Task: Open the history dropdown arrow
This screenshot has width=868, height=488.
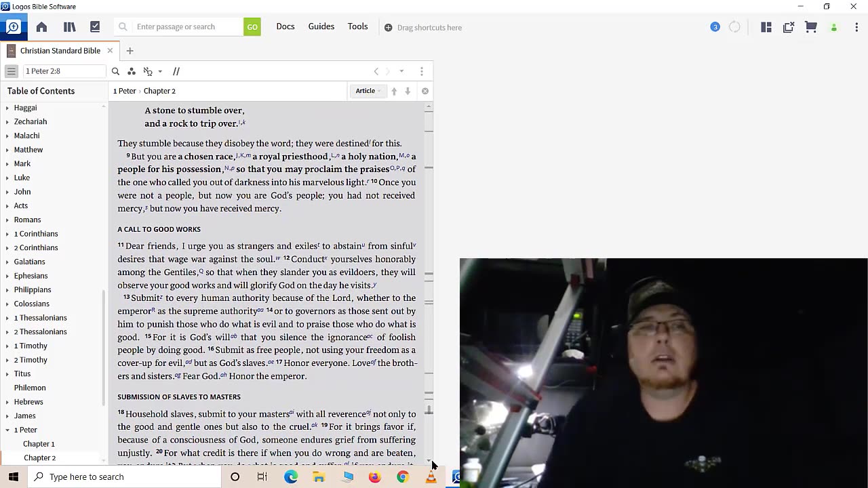Action: [x=401, y=71]
